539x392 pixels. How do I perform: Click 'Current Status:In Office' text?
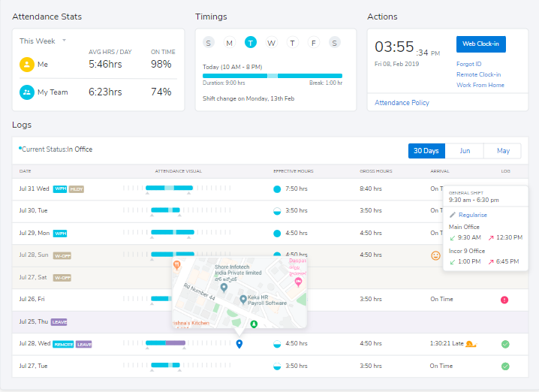tap(57, 149)
